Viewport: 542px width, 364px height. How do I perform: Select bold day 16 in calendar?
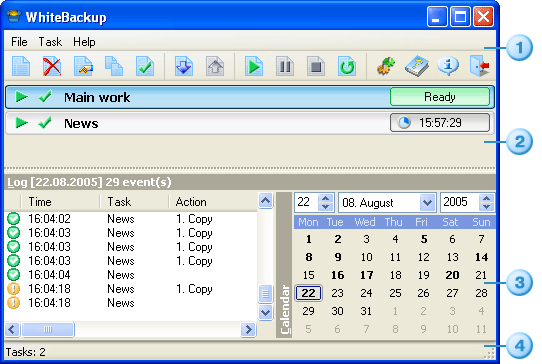click(x=338, y=275)
